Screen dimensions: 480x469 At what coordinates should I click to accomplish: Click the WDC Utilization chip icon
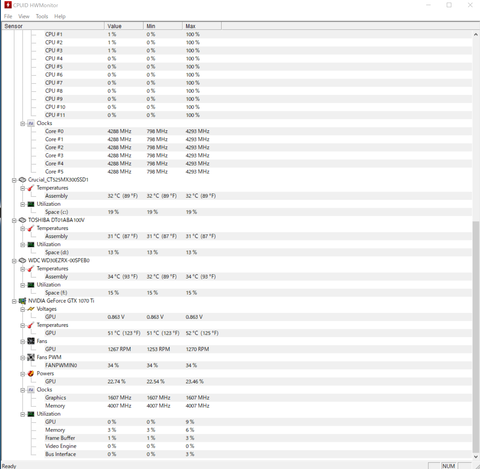pyautogui.click(x=31, y=285)
